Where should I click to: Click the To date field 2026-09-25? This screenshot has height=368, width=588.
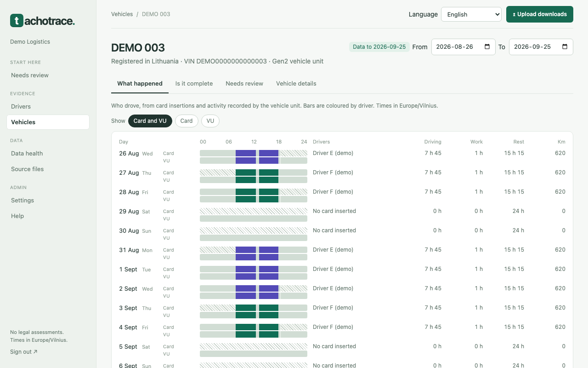coord(541,47)
